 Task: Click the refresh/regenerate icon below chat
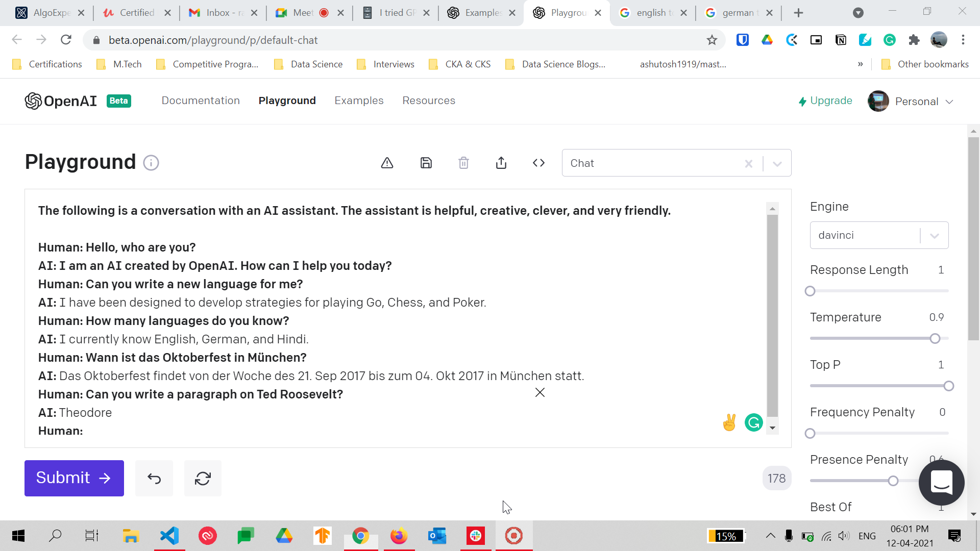(x=203, y=479)
